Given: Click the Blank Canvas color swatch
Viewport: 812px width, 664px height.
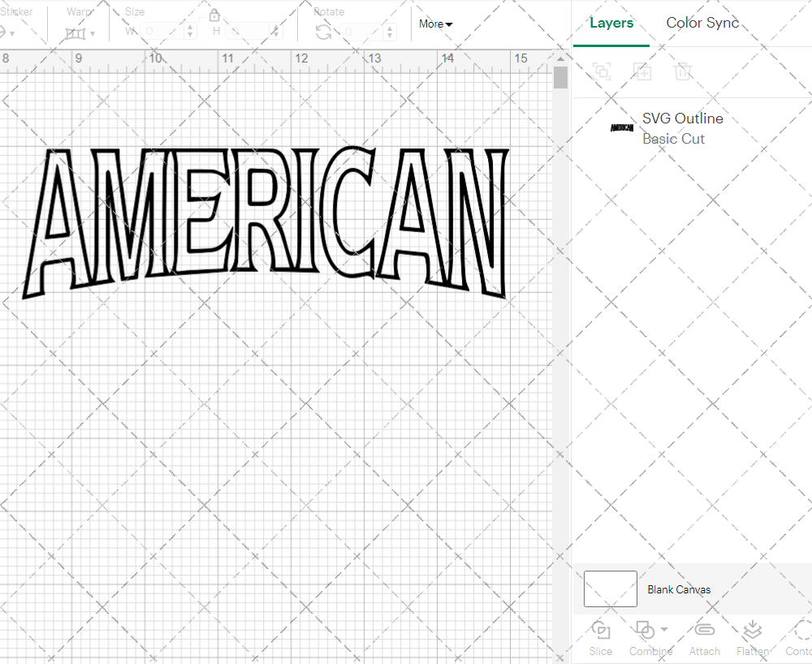Looking at the screenshot, I should click(609, 589).
